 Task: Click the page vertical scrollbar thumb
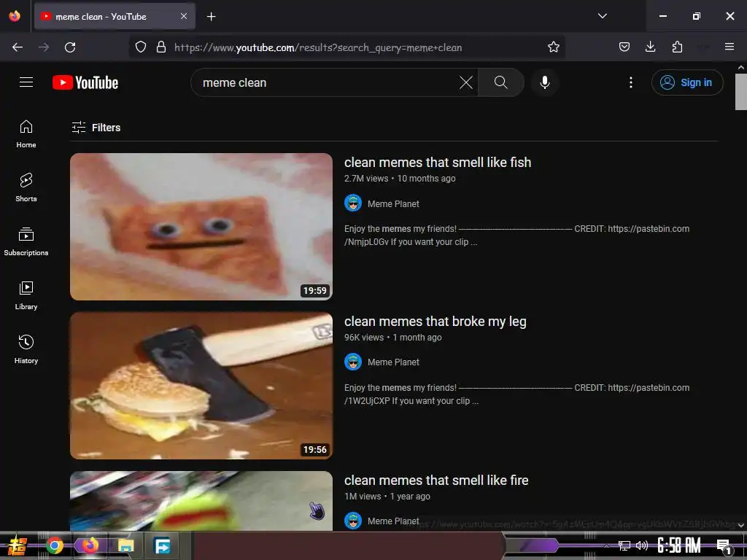(741, 92)
